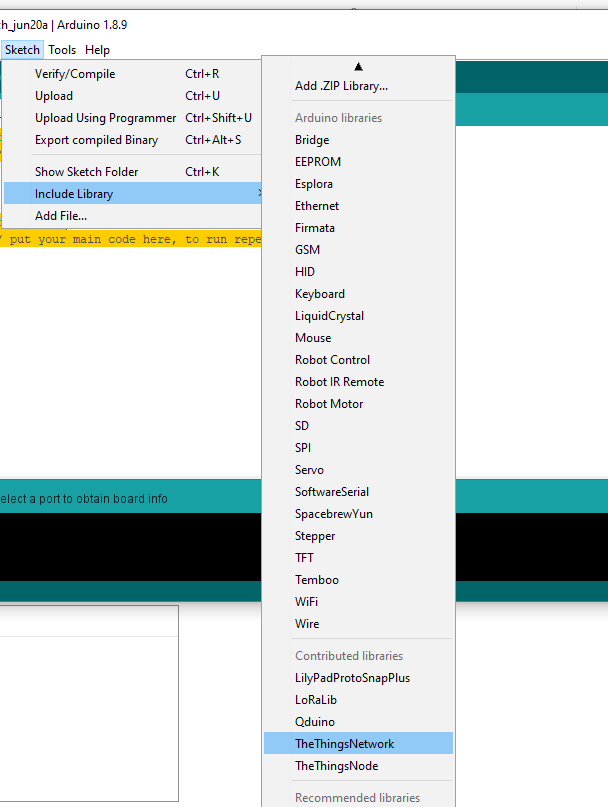Include the LilyPadProtoSnapPlus library
This screenshot has height=807, width=608.
tap(358, 678)
